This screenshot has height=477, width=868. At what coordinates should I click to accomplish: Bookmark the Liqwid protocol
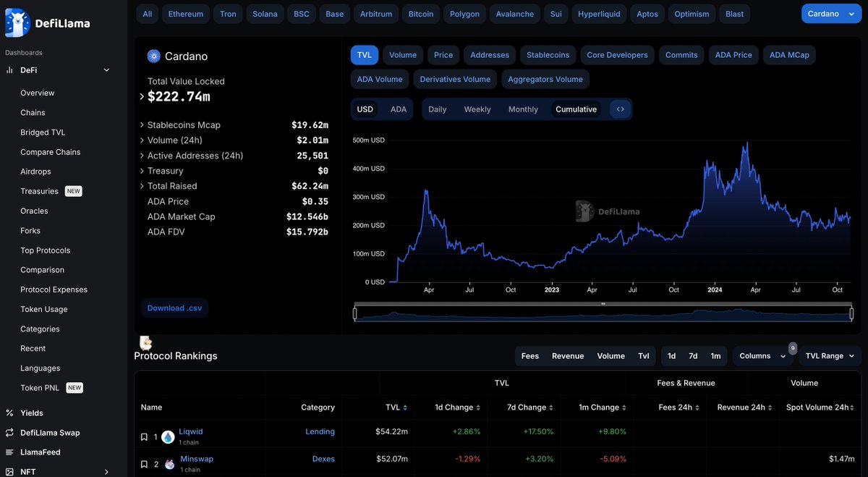pyautogui.click(x=144, y=437)
